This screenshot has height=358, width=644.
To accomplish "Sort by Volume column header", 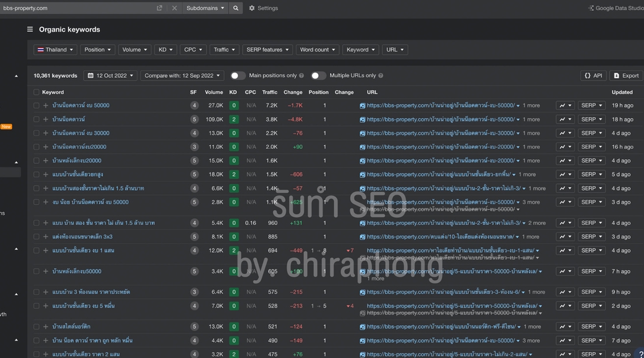I will click(x=214, y=93).
